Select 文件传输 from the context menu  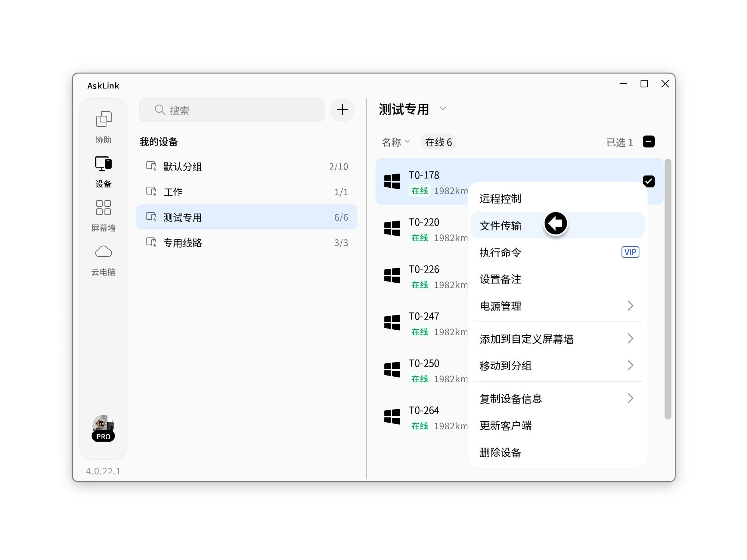pyautogui.click(x=500, y=225)
